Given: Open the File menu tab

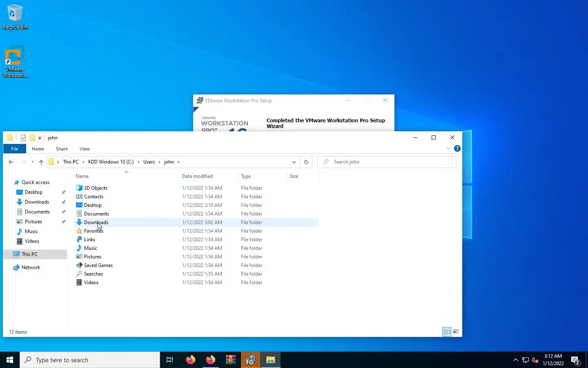Looking at the screenshot, I should (15, 149).
